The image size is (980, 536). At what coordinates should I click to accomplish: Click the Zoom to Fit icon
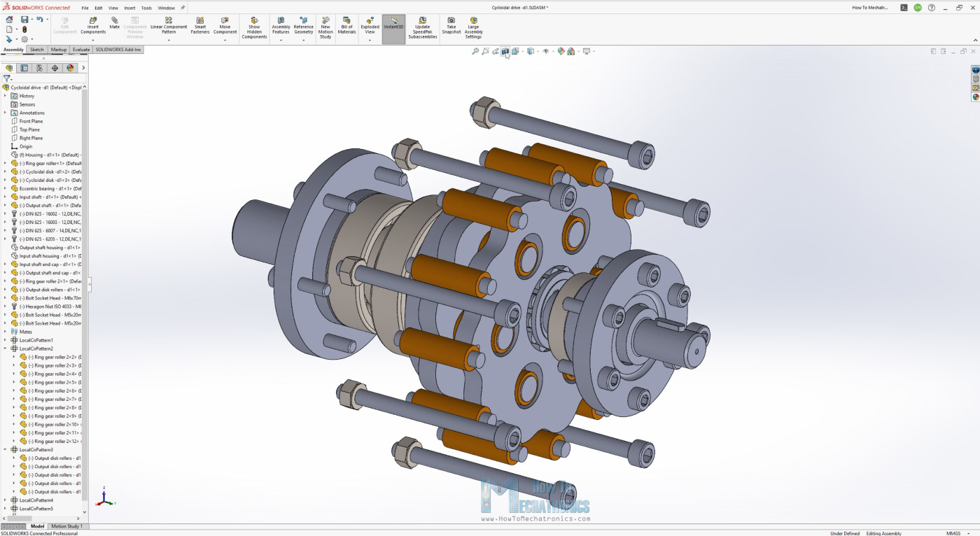pos(475,51)
